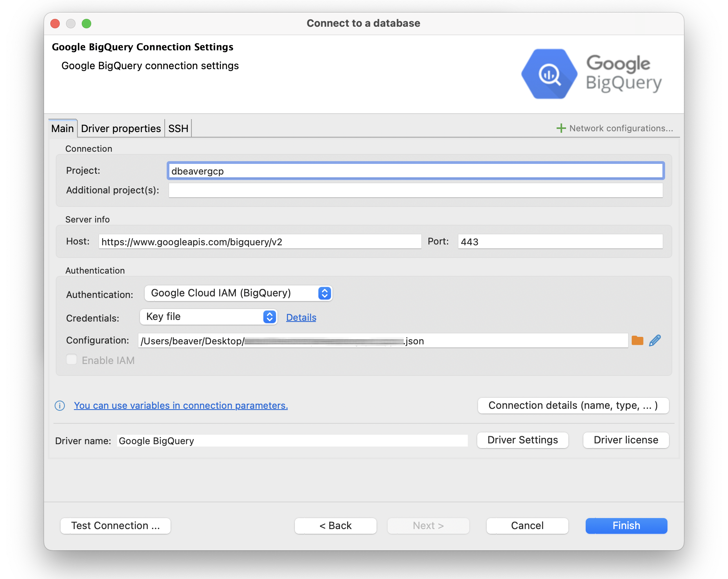Add a network configuration via the plus icon
Image resolution: width=728 pixels, height=579 pixels.
(x=561, y=128)
